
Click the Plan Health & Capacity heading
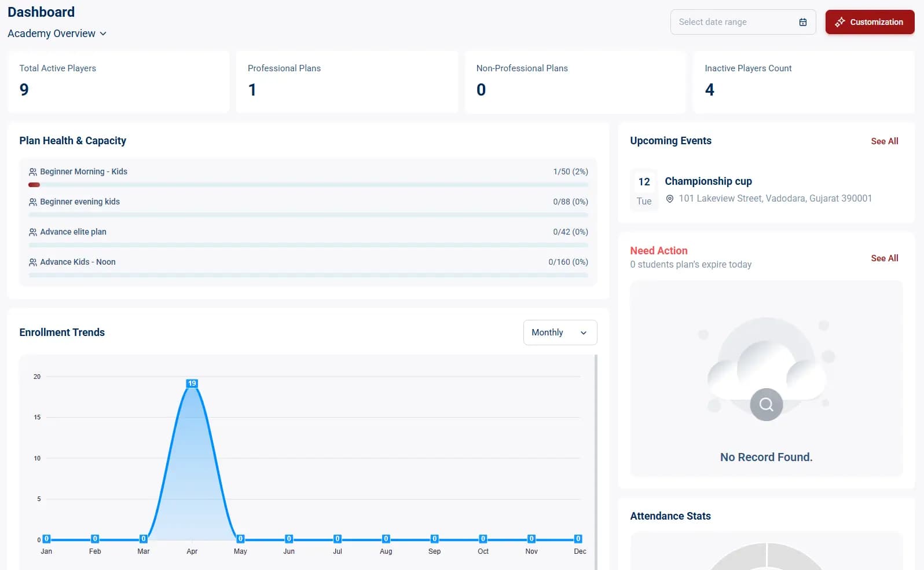(x=73, y=141)
